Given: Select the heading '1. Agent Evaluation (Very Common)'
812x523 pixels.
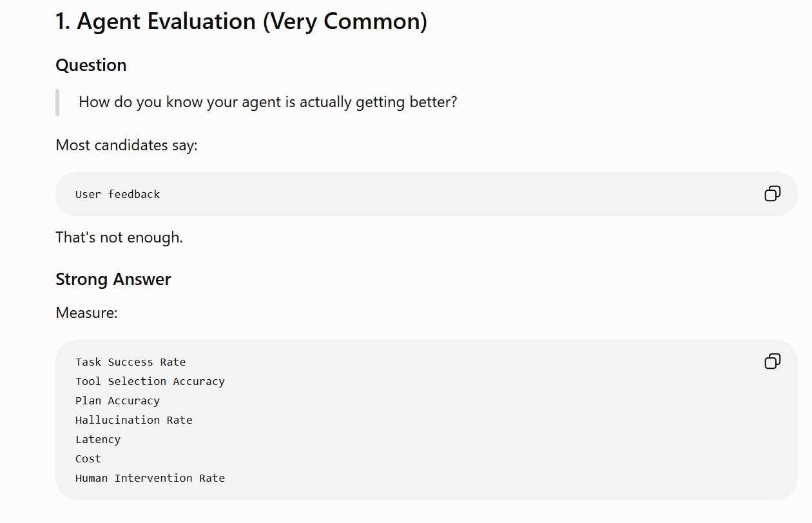Looking at the screenshot, I should pyautogui.click(x=241, y=21).
